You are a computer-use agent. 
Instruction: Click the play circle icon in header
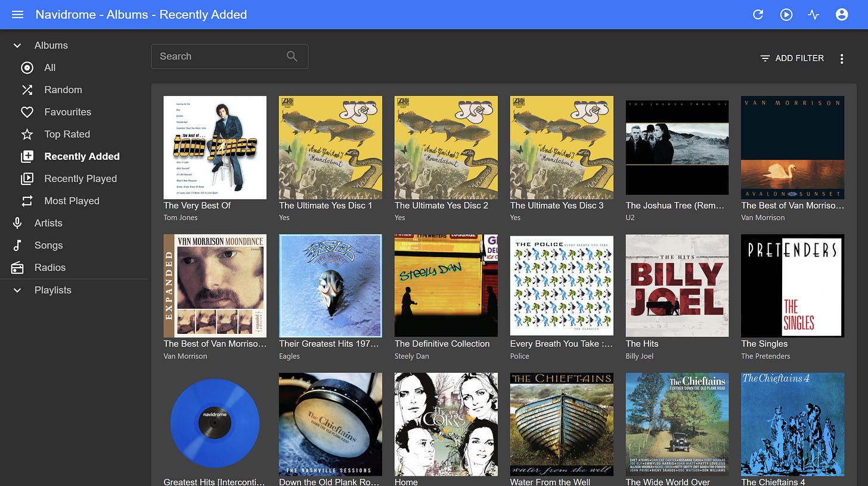(786, 14)
